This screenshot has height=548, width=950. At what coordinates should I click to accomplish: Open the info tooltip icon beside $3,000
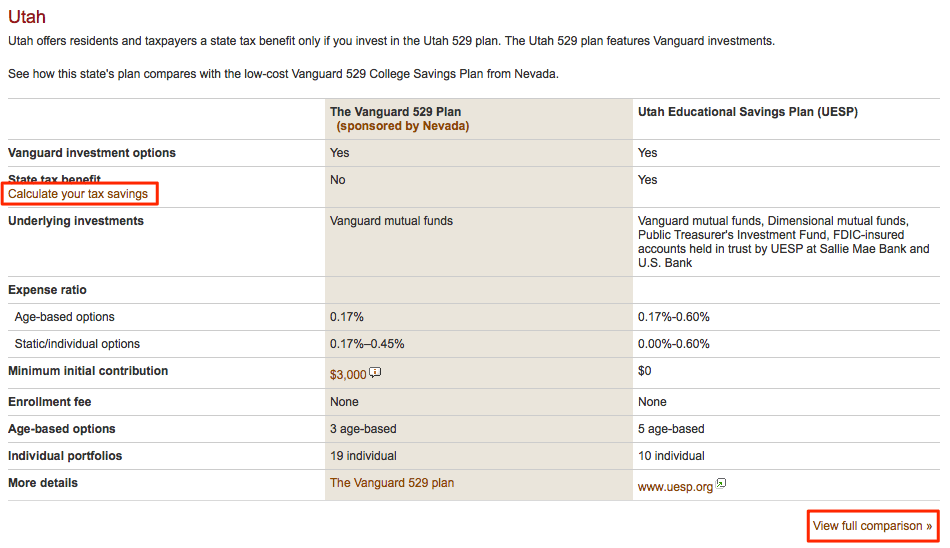pos(375,372)
